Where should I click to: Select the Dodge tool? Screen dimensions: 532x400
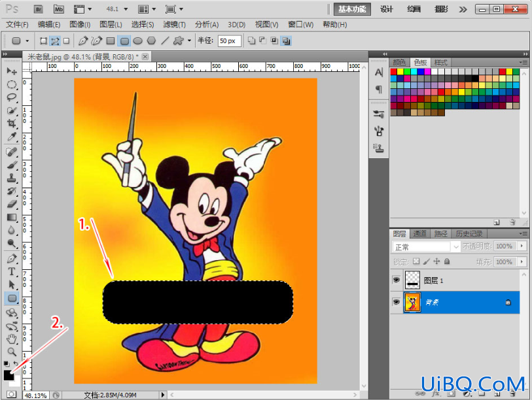(x=12, y=243)
